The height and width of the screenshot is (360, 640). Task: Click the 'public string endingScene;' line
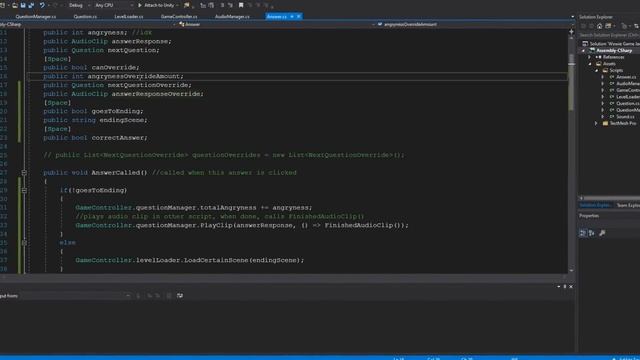coord(96,120)
